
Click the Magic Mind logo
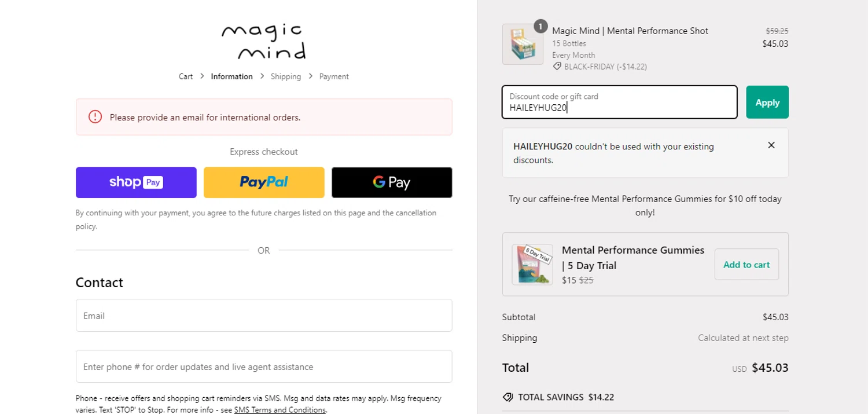tap(264, 42)
